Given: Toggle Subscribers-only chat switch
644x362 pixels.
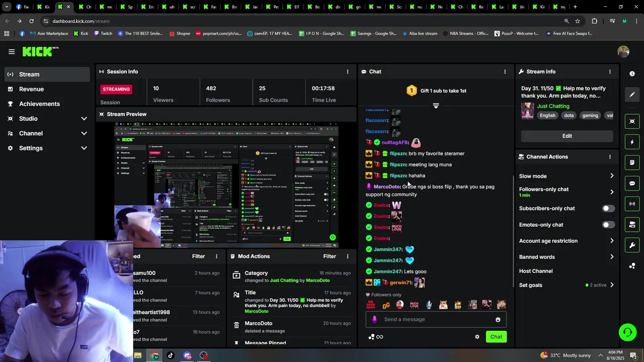Looking at the screenshot, I should click(x=608, y=208).
